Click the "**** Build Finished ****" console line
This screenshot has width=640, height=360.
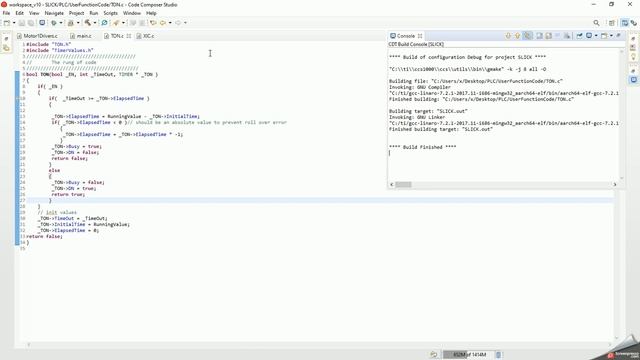click(422, 147)
